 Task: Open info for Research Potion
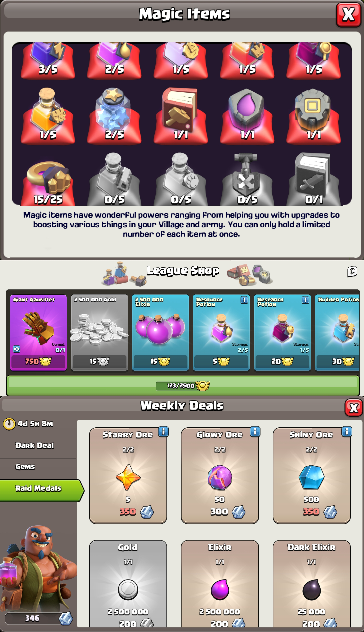point(305,300)
